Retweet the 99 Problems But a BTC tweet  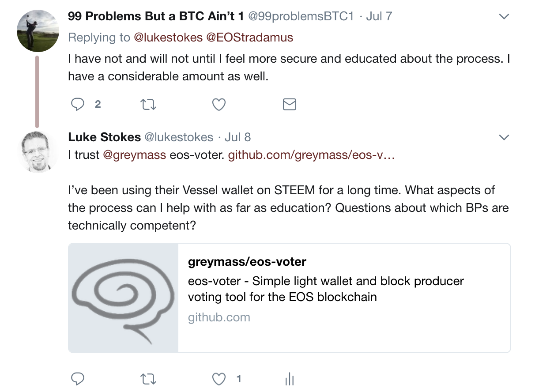[x=148, y=104]
